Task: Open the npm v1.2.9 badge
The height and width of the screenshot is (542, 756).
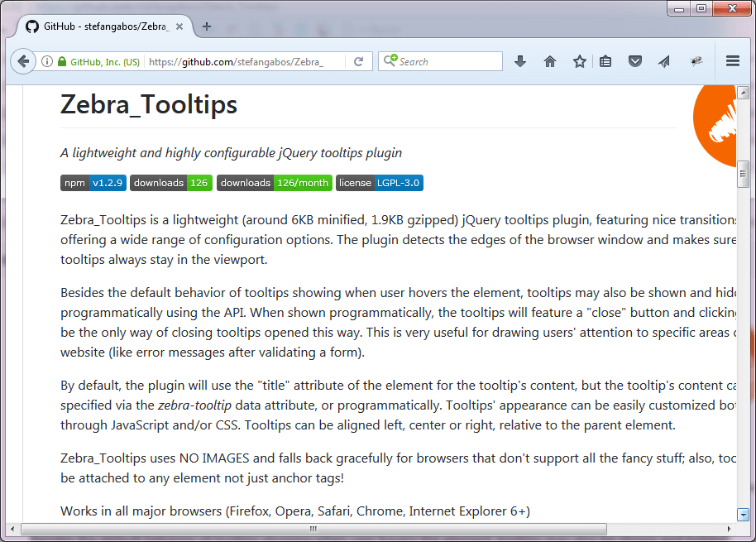Action: (93, 183)
